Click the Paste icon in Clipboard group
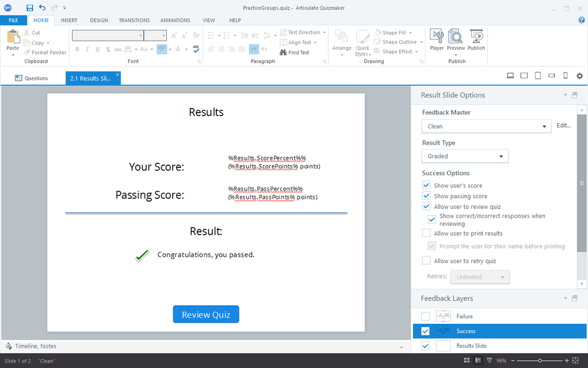This screenshot has height=368, width=588. pos(12,41)
